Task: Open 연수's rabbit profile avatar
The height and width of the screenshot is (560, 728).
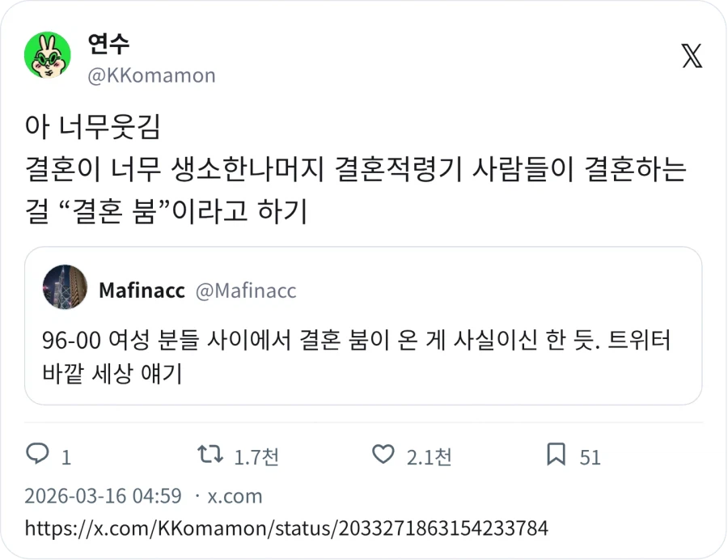Action: tap(47, 55)
